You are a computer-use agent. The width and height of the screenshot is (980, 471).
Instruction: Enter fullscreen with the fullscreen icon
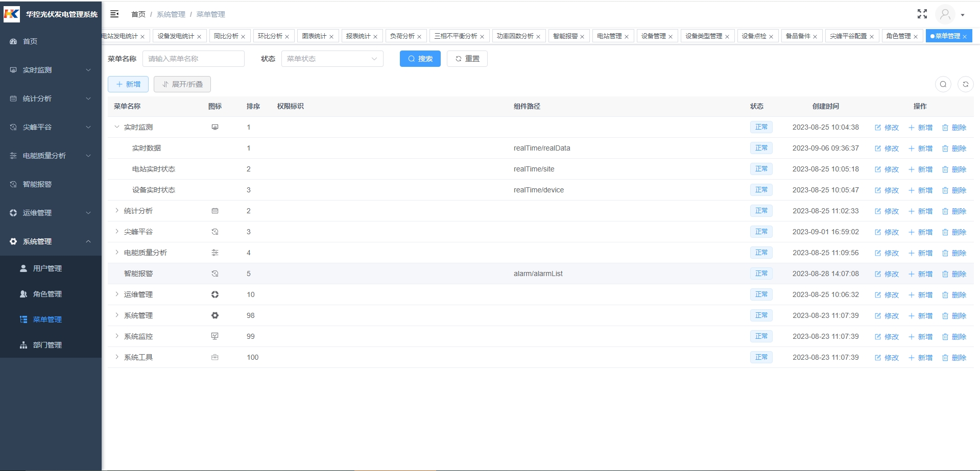click(x=922, y=14)
